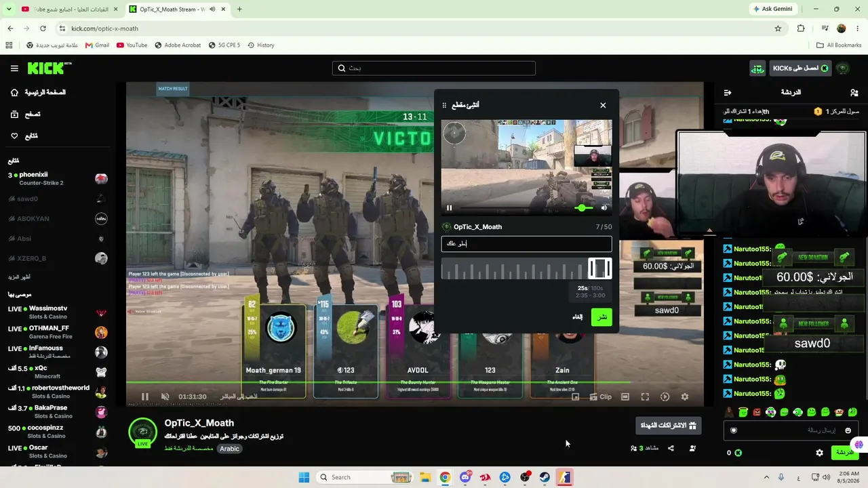The image size is (868, 488).
Task: Show hidden system tray icons
Action: [766, 477]
